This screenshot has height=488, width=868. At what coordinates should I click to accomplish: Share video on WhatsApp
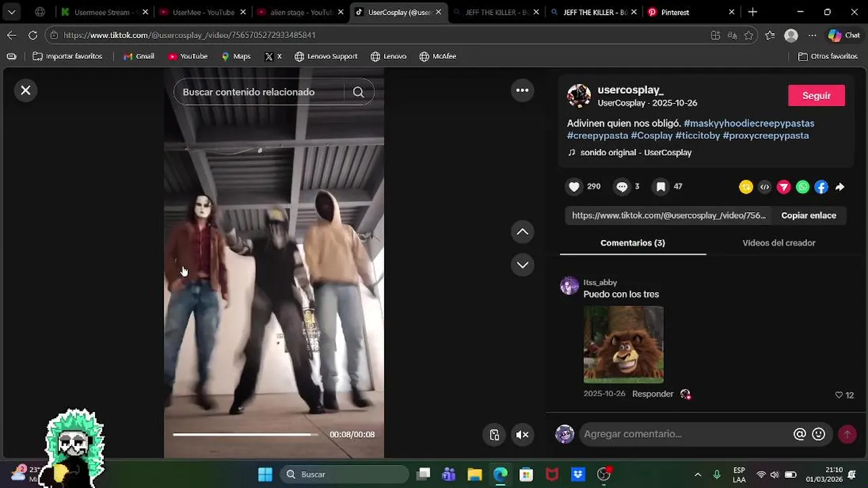tap(803, 187)
